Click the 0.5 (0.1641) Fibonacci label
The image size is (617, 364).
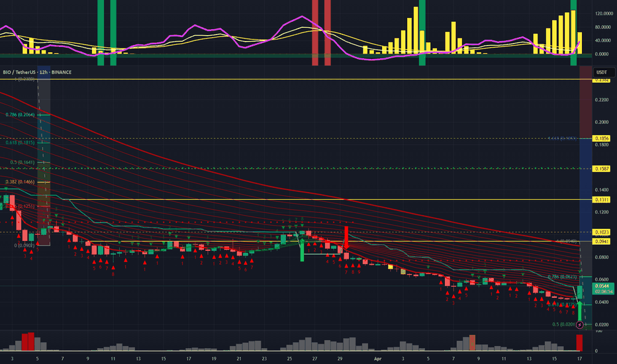coord(23,162)
